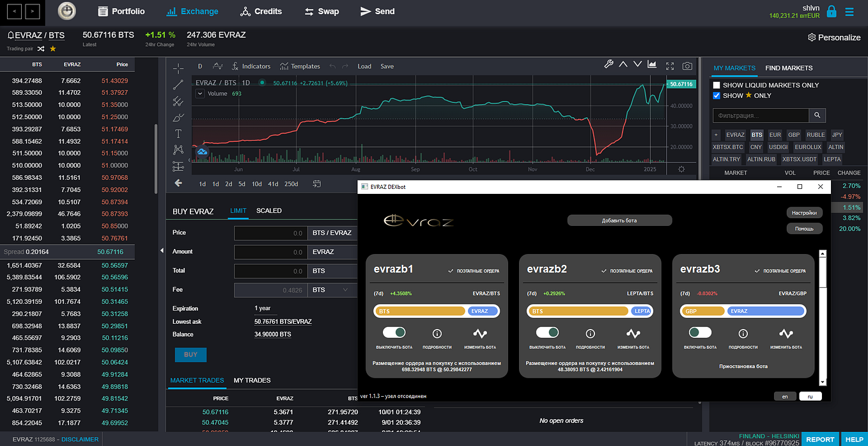Click the Добавить бота button
Screen dimensions: 868x446
619,220
